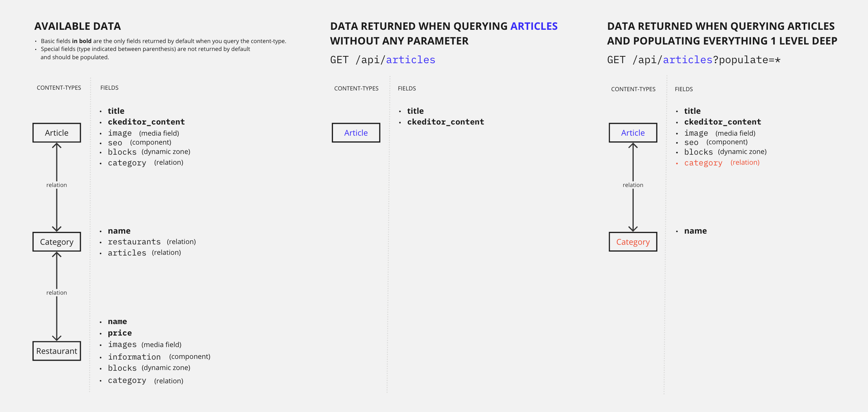Screen dimensions: 868x412
Task: Click the red Category box
Action: point(633,242)
